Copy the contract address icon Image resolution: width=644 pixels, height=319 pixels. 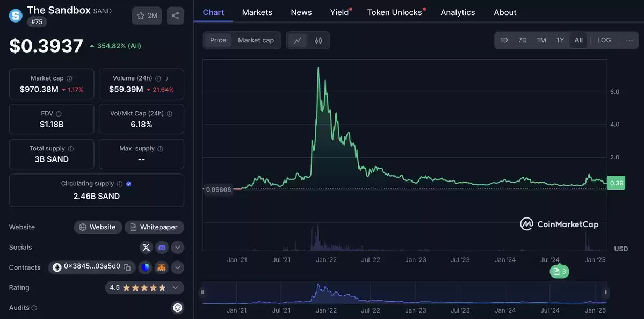tap(127, 267)
